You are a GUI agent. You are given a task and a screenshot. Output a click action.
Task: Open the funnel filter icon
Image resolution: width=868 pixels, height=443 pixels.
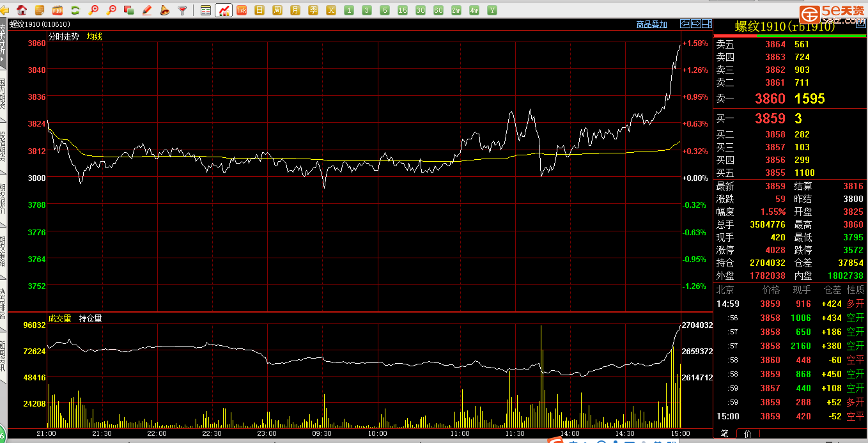pyautogui.click(x=182, y=10)
